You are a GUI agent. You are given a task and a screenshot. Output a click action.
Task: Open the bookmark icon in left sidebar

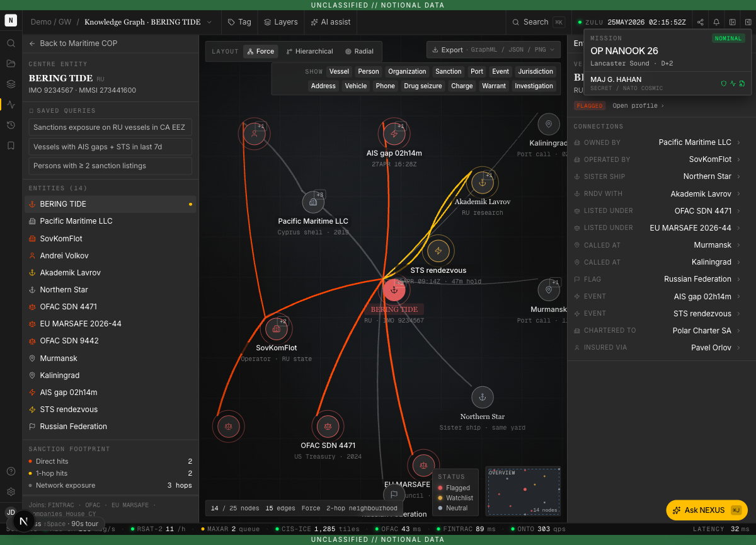(11, 145)
